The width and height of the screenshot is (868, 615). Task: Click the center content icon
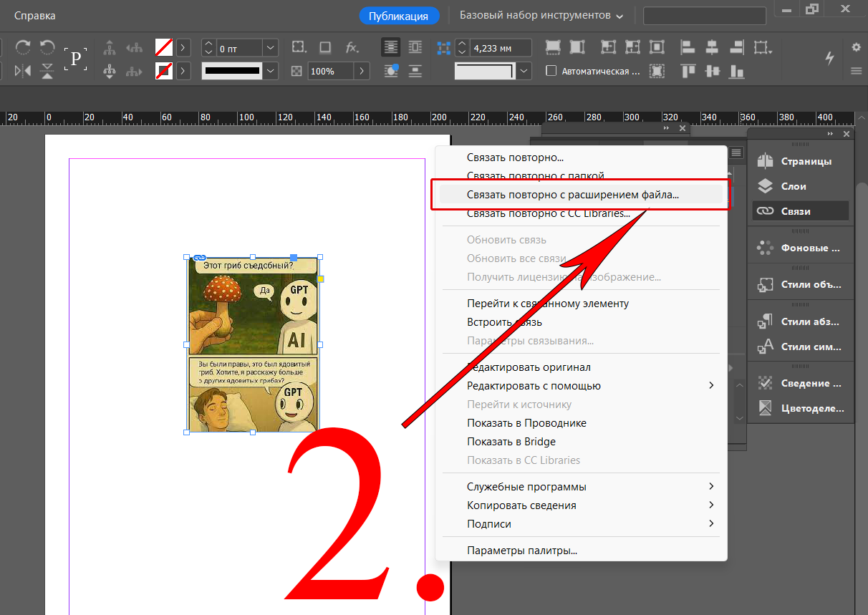pyautogui.click(x=656, y=47)
